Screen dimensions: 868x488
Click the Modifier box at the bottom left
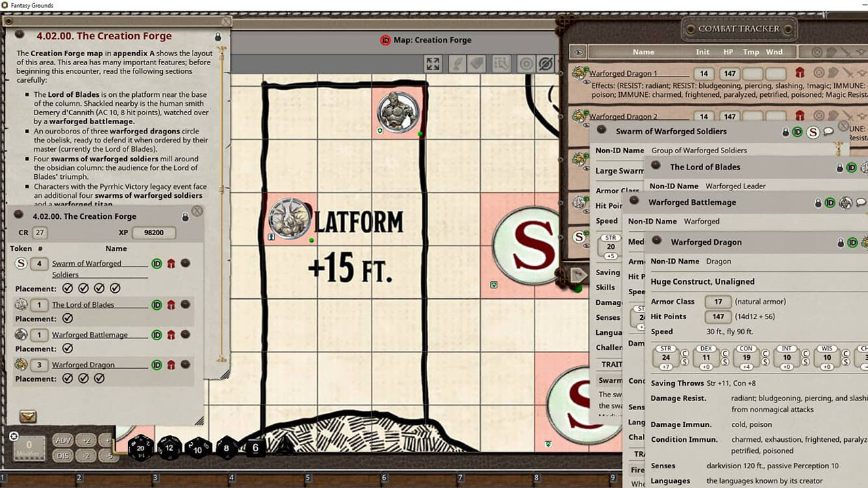point(27,448)
